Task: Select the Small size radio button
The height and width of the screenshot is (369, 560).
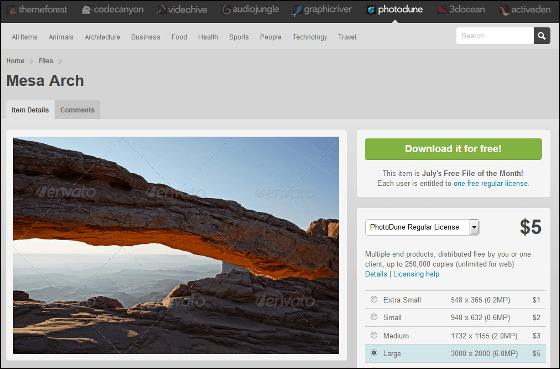Action: click(374, 317)
